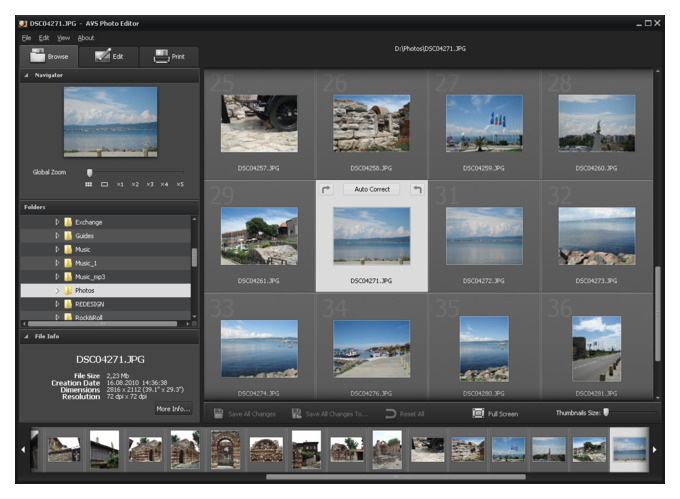Click the folder tree horizontal scrollbar

pyautogui.click(x=102, y=323)
